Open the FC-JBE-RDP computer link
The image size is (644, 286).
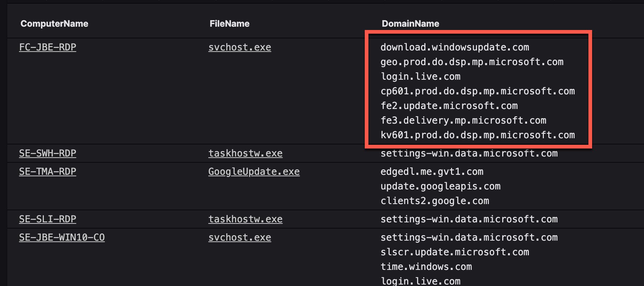click(48, 47)
